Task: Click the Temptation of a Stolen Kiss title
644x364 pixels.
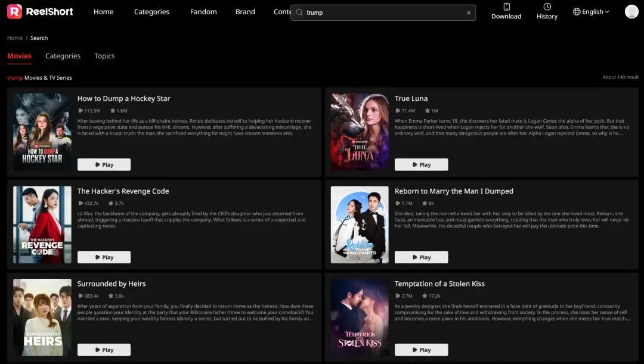Action: click(439, 284)
